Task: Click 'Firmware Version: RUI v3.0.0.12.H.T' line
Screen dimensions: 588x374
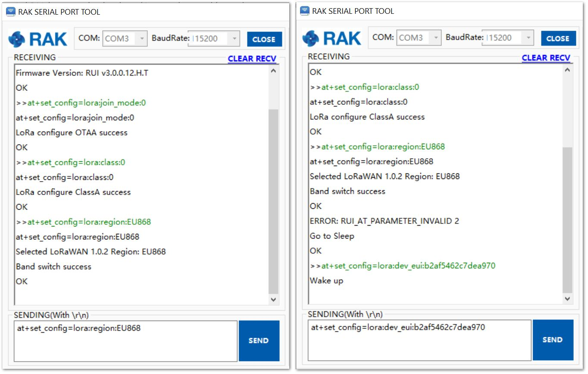Action: pos(82,73)
